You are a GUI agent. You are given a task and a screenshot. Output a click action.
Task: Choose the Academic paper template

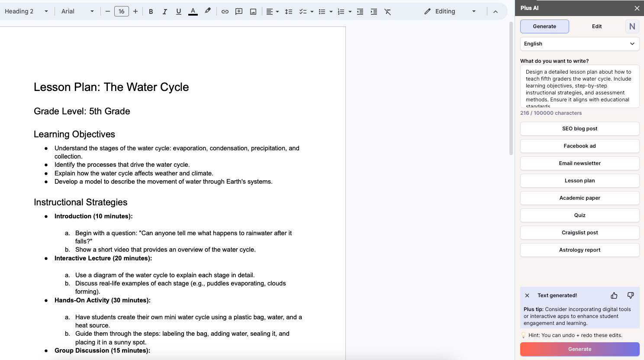(580, 198)
